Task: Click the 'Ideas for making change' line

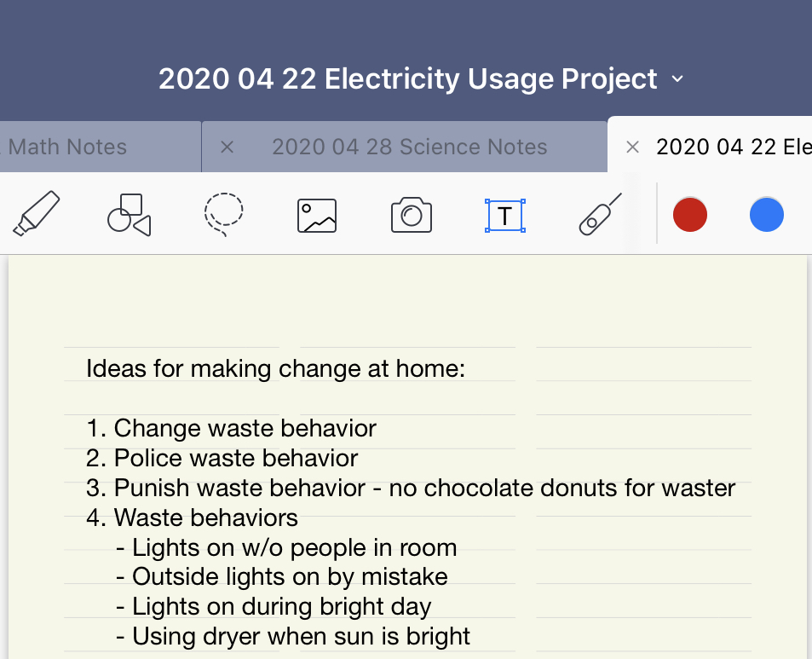Action: (x=275, y=369)
